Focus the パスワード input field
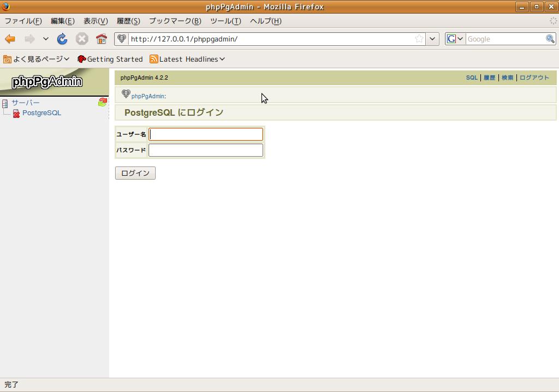559x392 pixels. click(x=206, y=150)
